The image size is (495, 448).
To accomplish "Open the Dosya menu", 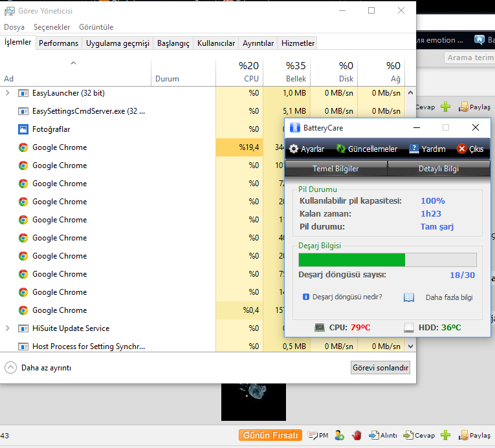I will click(x=14, y=27).
